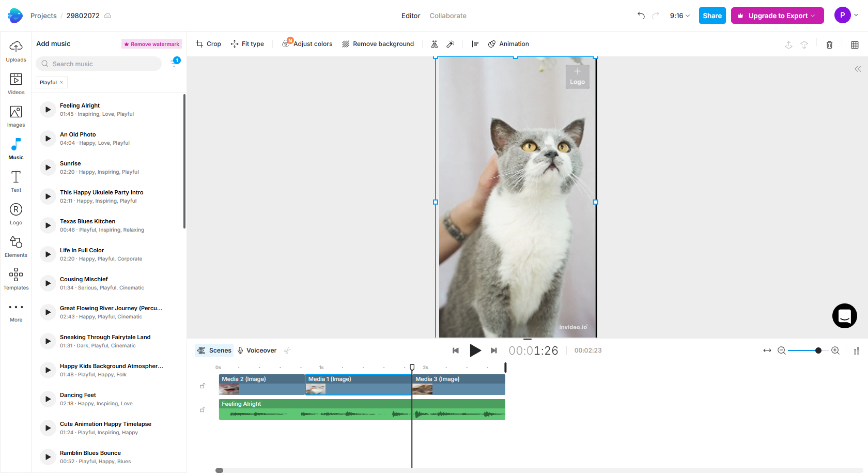Screen dimensions: 868x473
Task: Bring the layer forward
Action: click(788, 45)
